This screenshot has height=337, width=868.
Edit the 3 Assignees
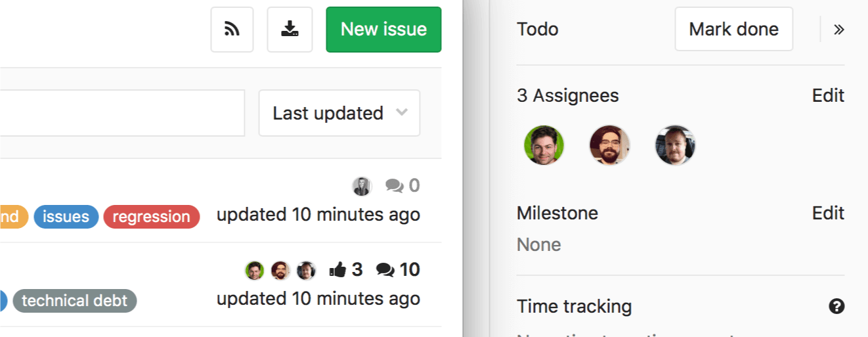pyautogui.click(x=828, y=95)
